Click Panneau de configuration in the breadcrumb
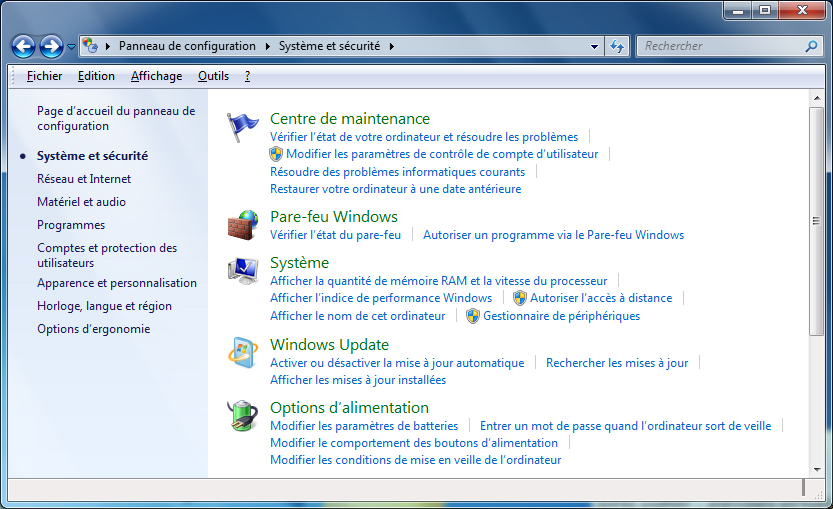This screenshot has width=833, height=509. [x=187, y=46]
